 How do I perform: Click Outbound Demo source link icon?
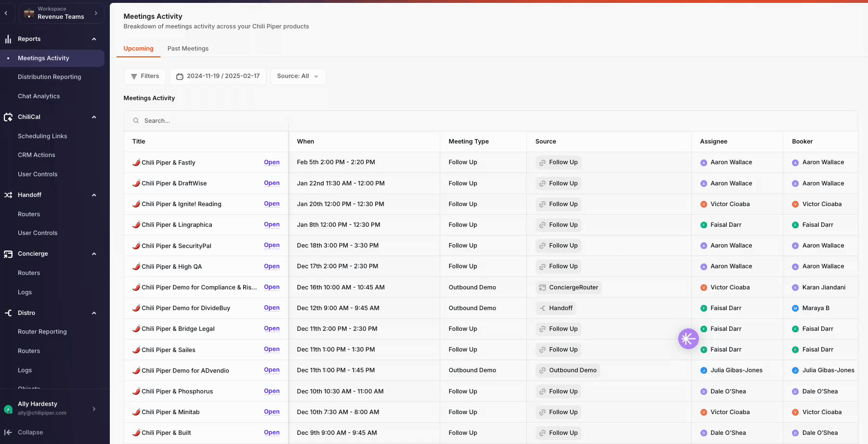[x=542, y=370]
